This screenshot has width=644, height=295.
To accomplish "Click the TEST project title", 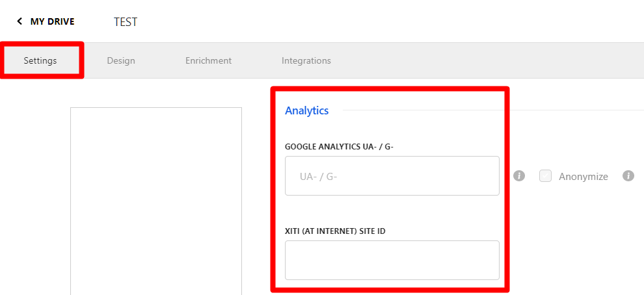I will (x=126, y=22).
